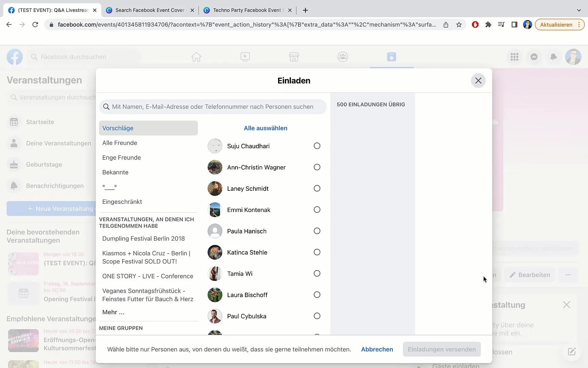Viewport: 588px width, 368px height.
Task: Select the Bekannte list
Action: coord(148,172)
